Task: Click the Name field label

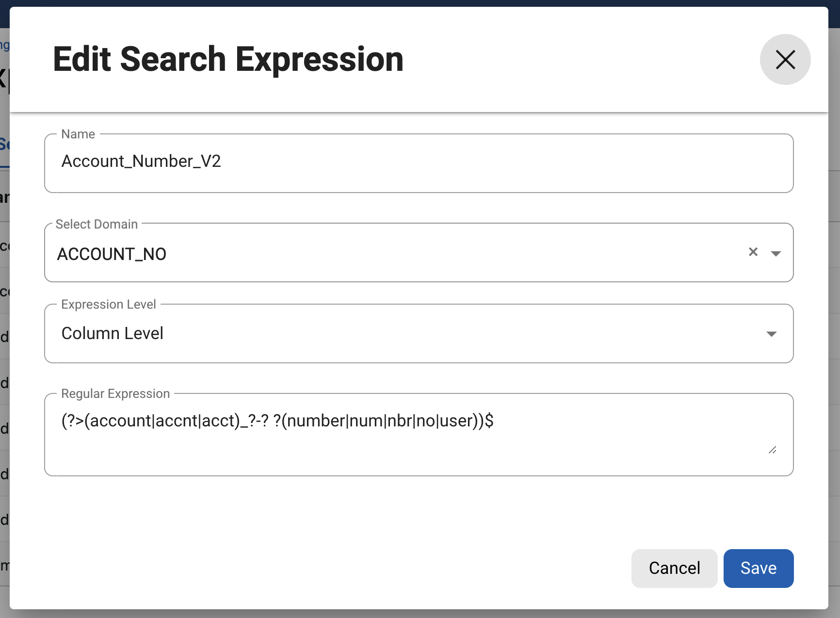Action: coord(78,134)
